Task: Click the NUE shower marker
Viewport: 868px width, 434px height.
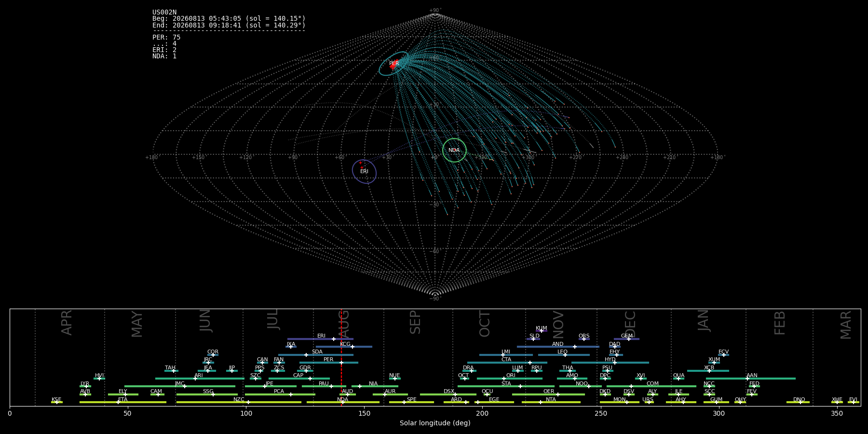Action: point(395,379)
